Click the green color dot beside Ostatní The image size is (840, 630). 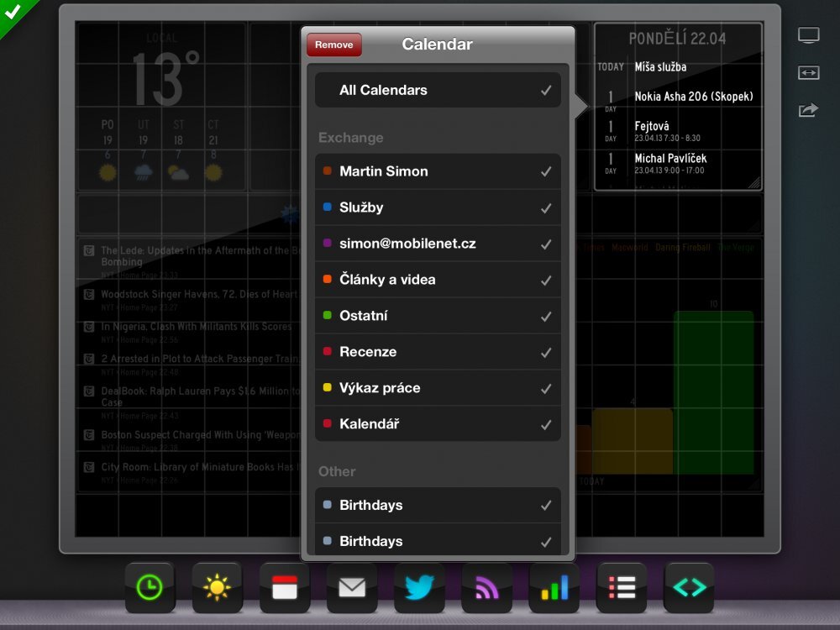(328, 317)
